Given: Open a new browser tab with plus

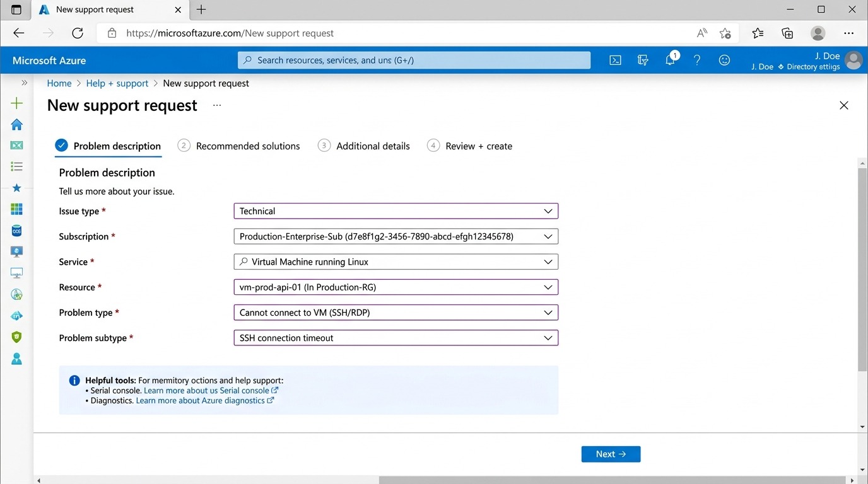Looking at the screenshot, I should pos(201,9).
